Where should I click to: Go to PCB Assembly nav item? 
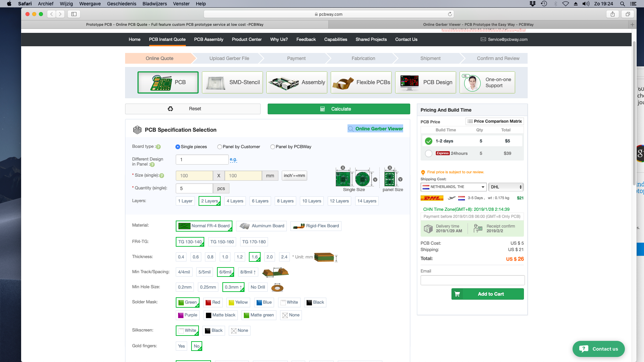point(209,40)
